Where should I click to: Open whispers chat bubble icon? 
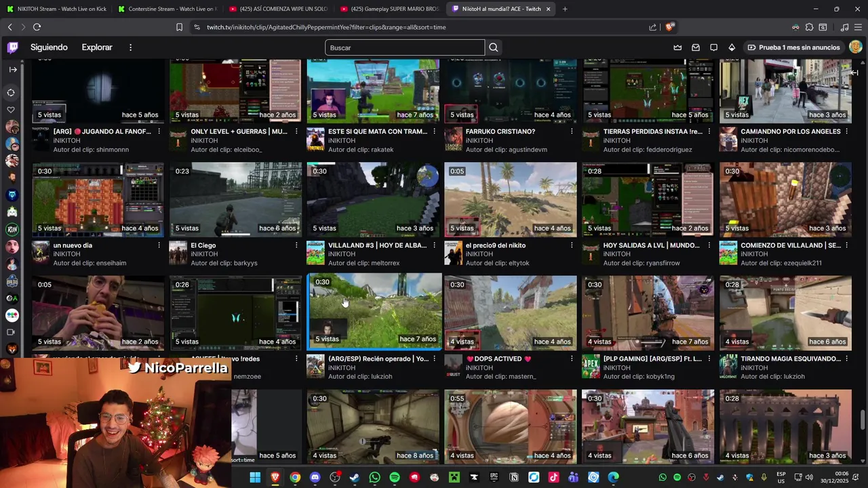click(713, 47)
